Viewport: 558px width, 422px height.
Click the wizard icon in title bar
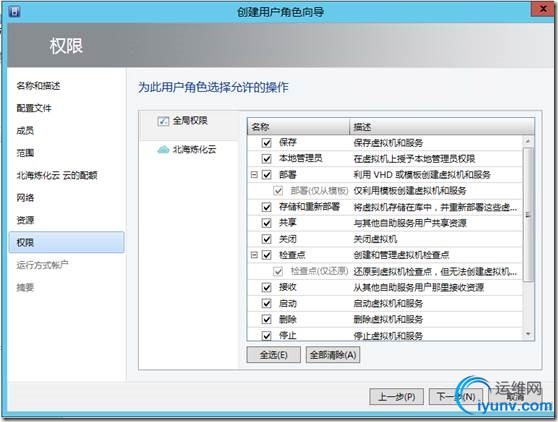[x=14, y=11]
